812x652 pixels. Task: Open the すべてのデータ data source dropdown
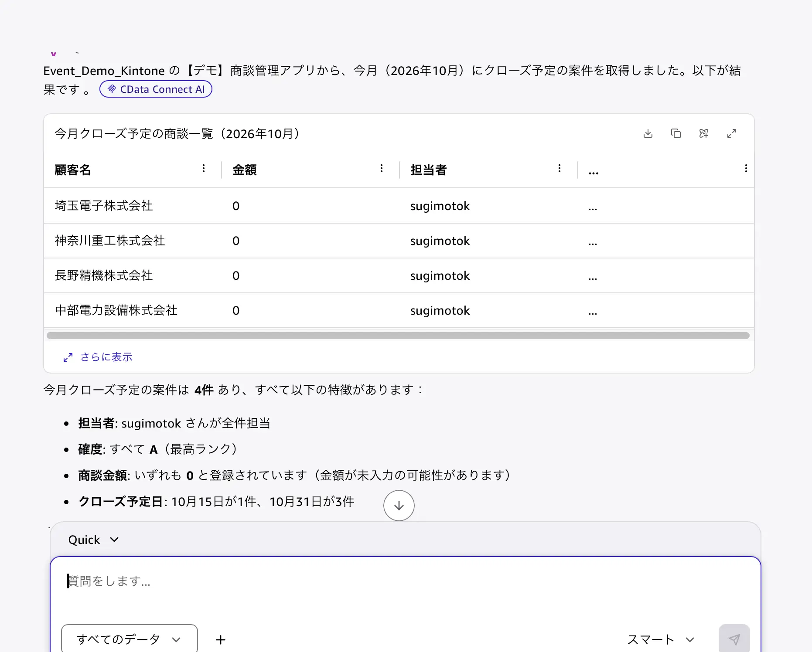[129, 639]
